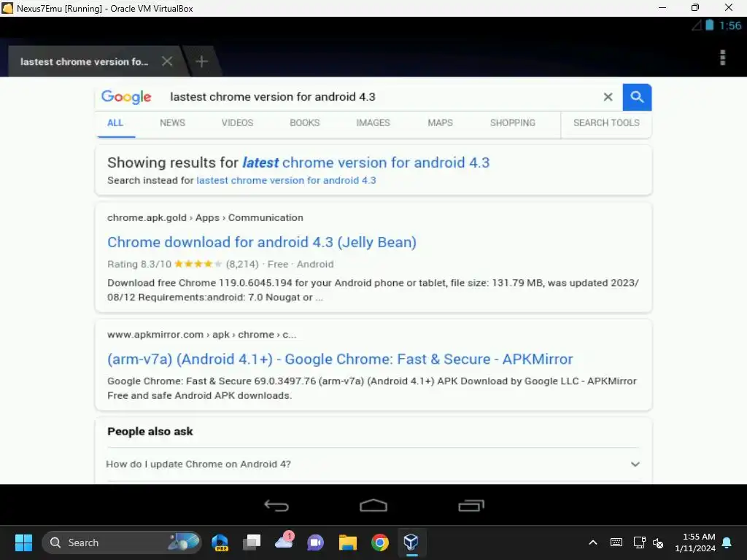747x560 pixels.
Task: Open Google Chrome from the Windows taskbar
Action: [x=379, y=542]
